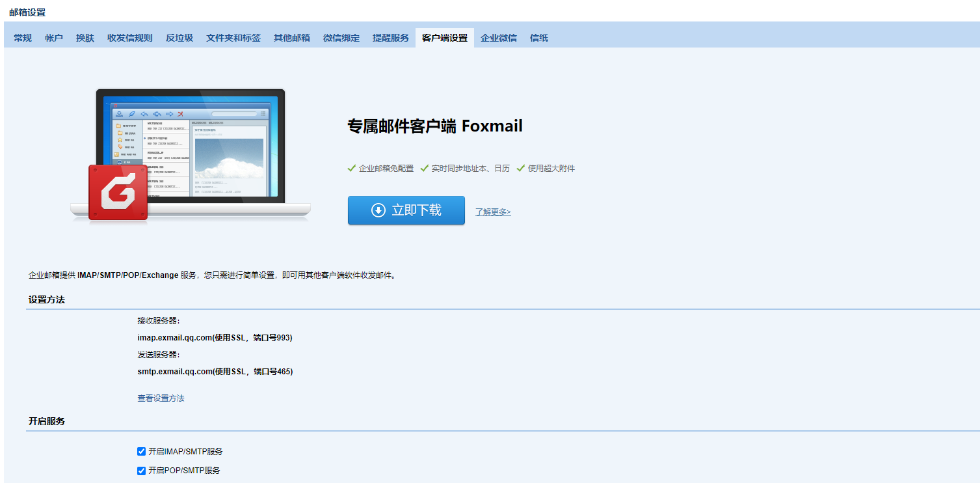This screenshot has width=980, height=483.
Task: Select the 提醒服务 tab
Action: pos(391,38)
